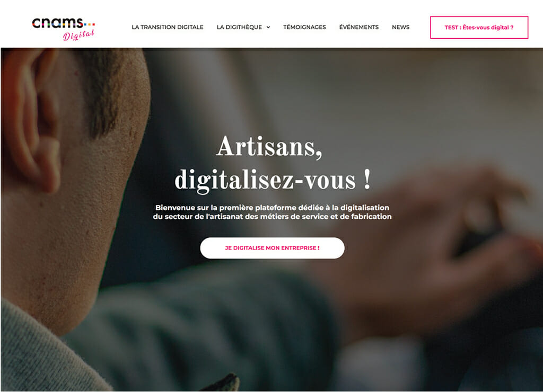Image resolution: width=543 pixels, height=392 pixels.
Task: Click the colored dots after cnams
Action: coord(89,24)
